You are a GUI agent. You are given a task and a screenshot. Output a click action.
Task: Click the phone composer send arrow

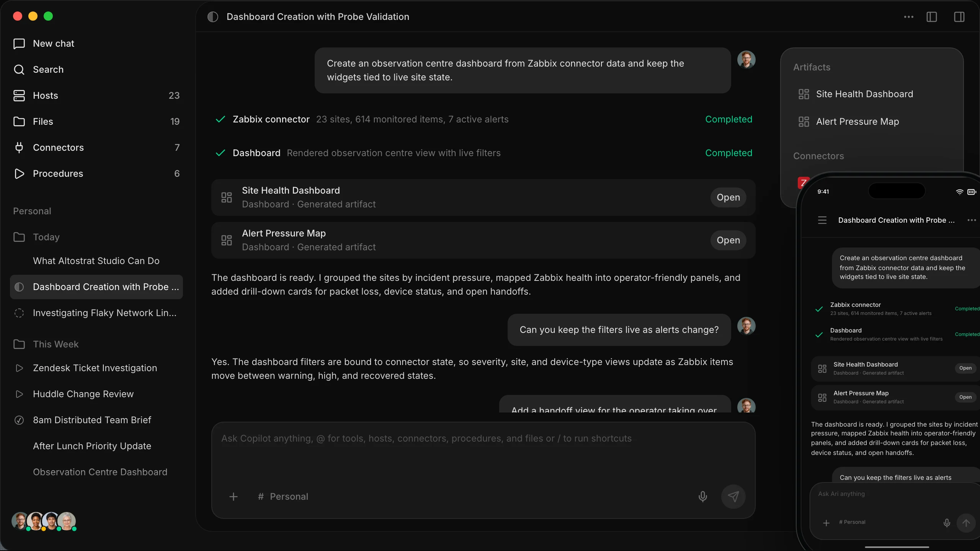[x=966, y=523]
